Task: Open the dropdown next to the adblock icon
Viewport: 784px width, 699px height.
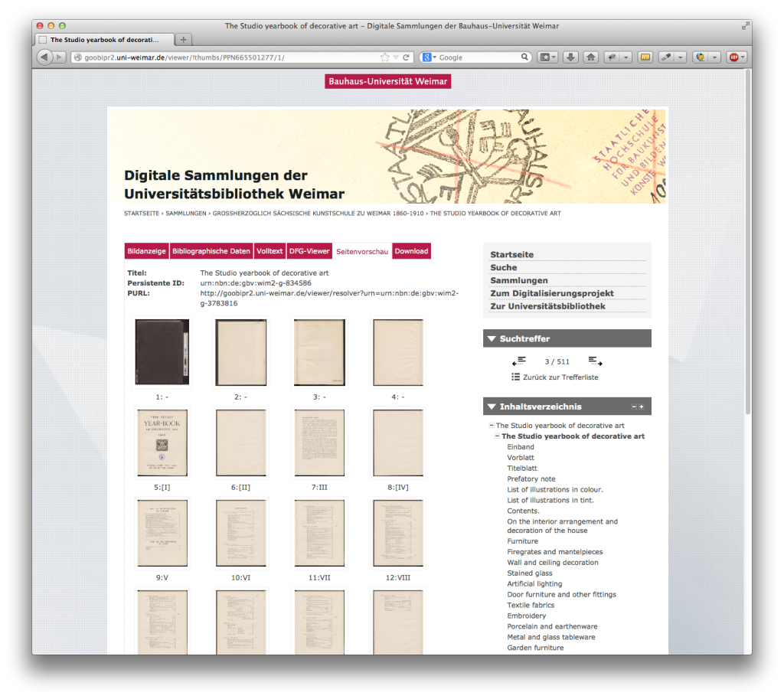Action: [743, 57]
